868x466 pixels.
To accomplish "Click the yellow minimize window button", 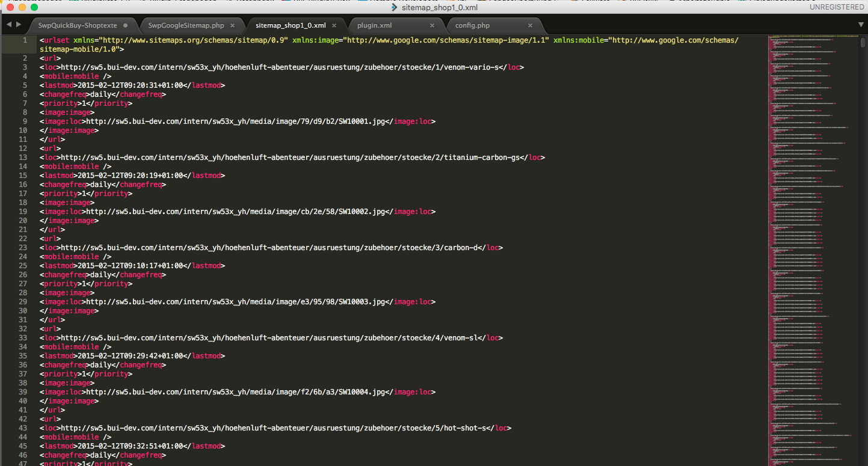I will click(22, 7).
